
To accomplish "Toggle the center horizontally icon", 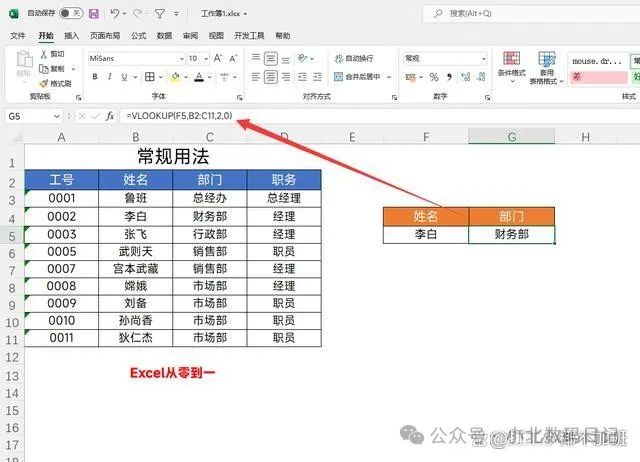I will [x=271, y=76].
